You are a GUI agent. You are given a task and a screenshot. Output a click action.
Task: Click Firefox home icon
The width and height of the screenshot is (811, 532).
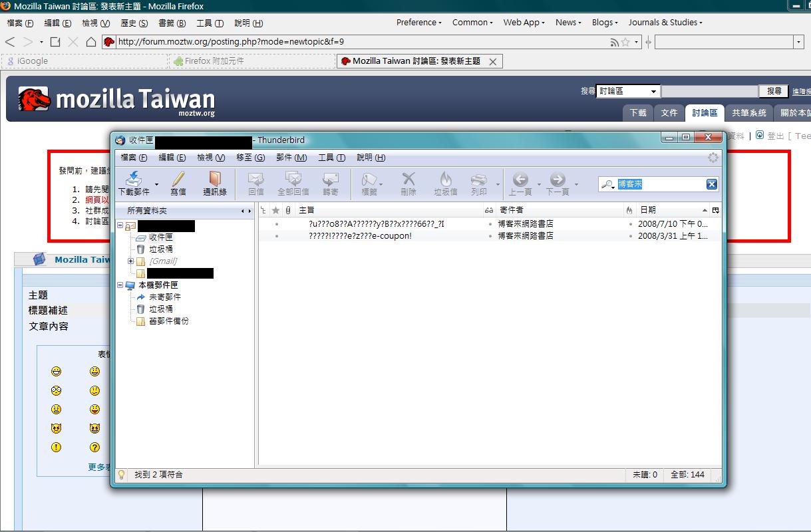click(91, 41)
